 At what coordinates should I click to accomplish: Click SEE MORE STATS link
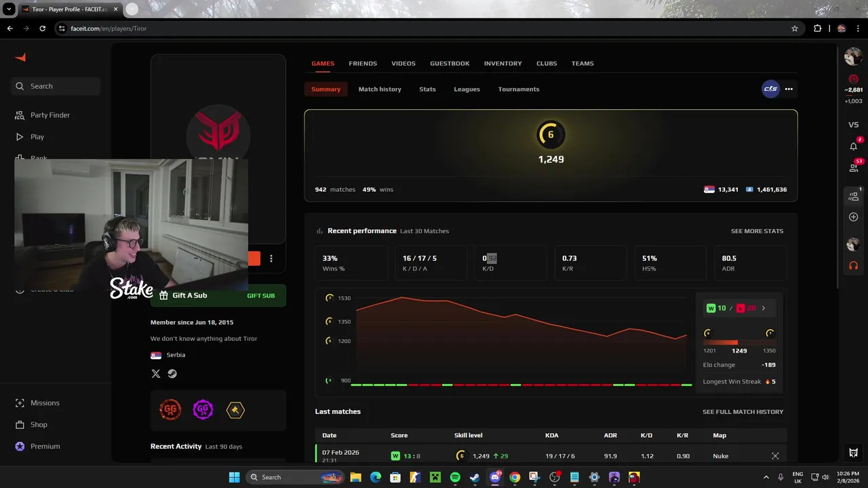[x=757, y=231]
